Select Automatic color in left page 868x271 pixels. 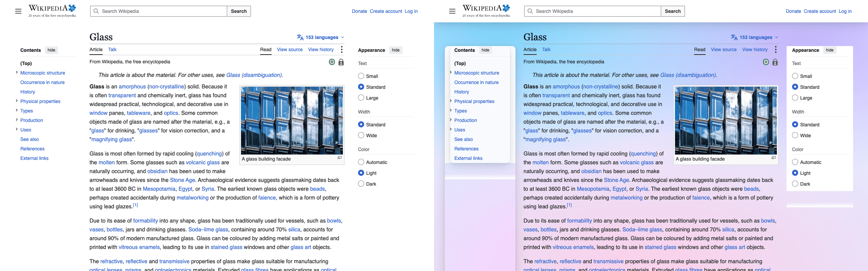click(361, 162)
